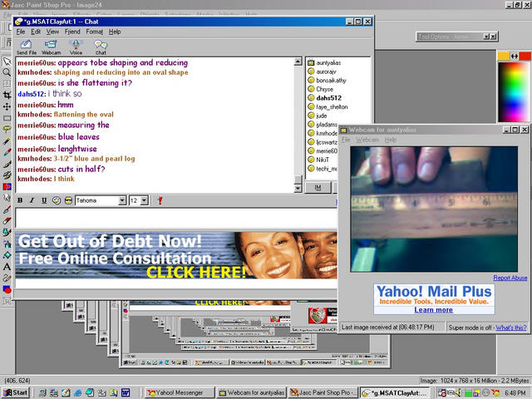Select the Preset Shapes tool
The image size is (532, 399).
(7, 289)
